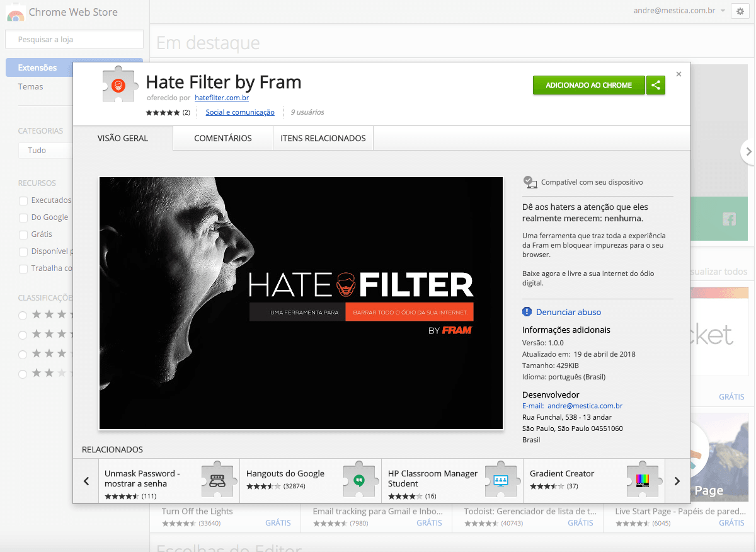Click the Chrome Web Store logo icon
Viewport: 756px width, 552px height.
16,13
